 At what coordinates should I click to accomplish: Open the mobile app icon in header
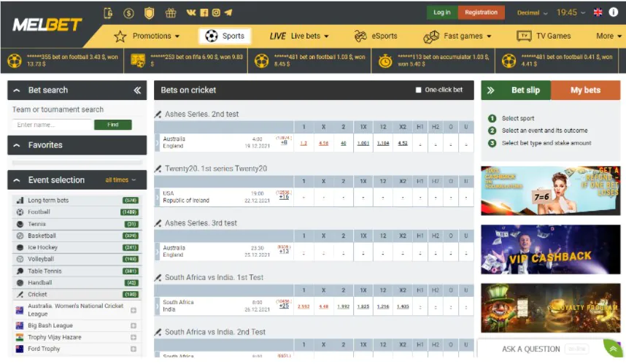click(108, 13)
